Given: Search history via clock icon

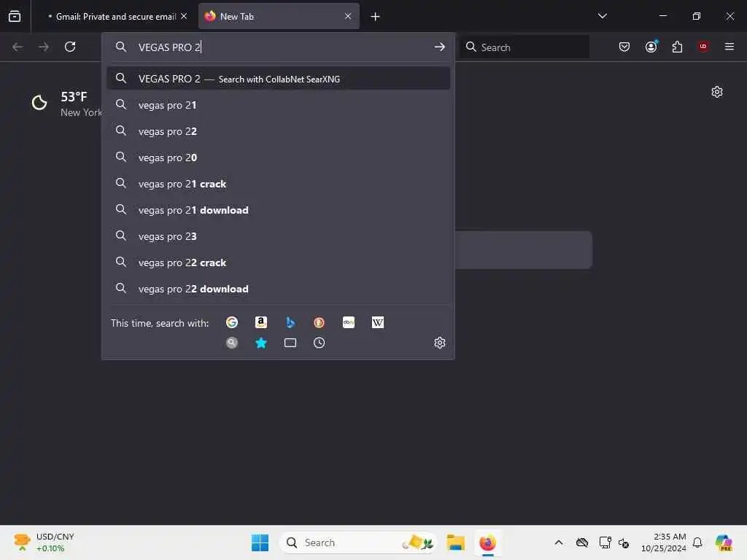Looking at the screenshot, I should 320,343.
